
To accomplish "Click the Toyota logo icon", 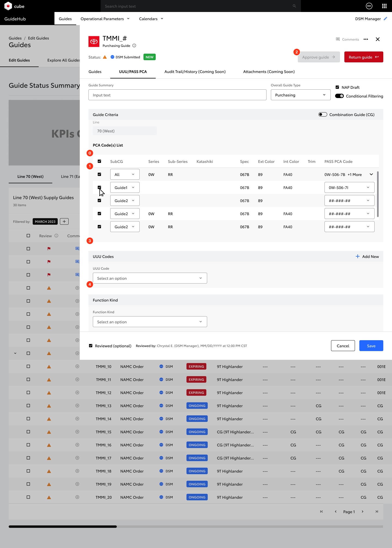I will 94,41.
